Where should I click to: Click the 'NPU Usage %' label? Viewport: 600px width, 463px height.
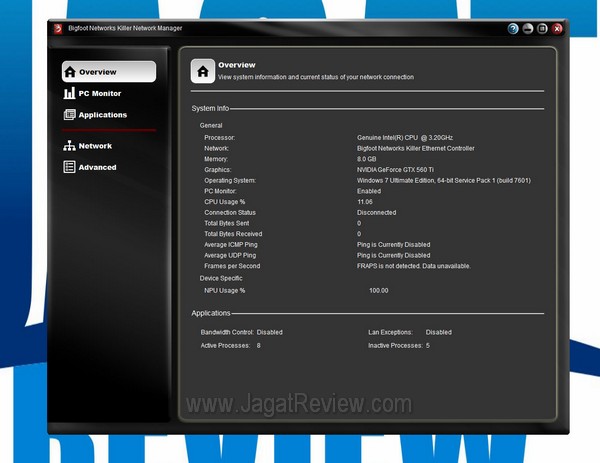click(225, 290)
